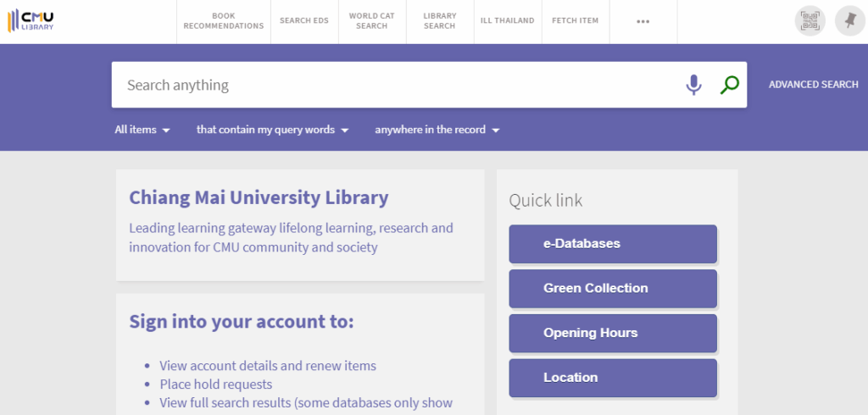Open Library Search menu item
The width and height of the screenshot is (868, 415).
point(439,21)
